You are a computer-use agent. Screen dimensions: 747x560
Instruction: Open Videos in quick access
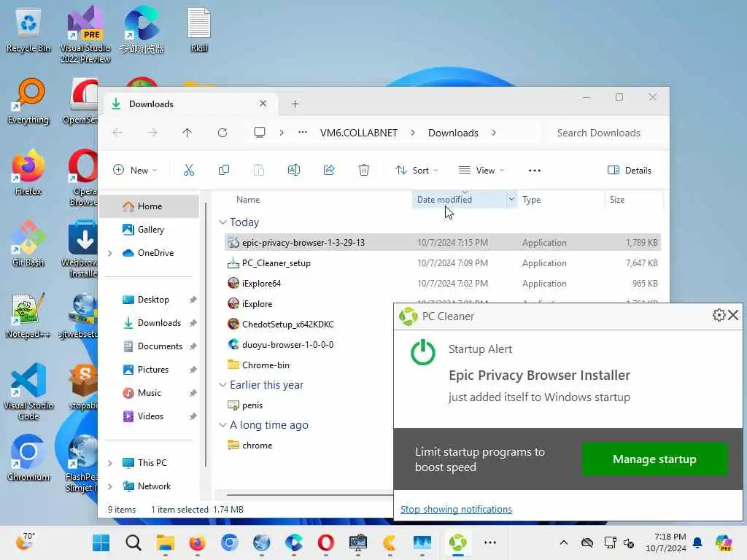point(150,416)
